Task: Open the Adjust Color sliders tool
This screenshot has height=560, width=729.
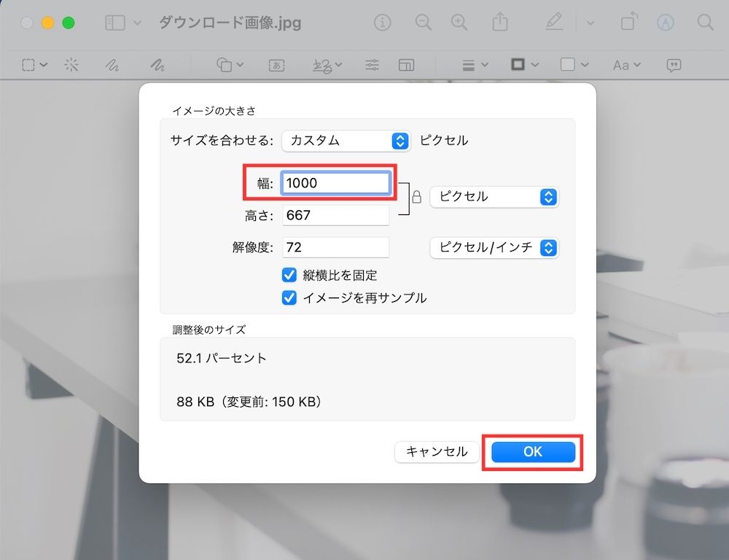Action: [372, 65]
